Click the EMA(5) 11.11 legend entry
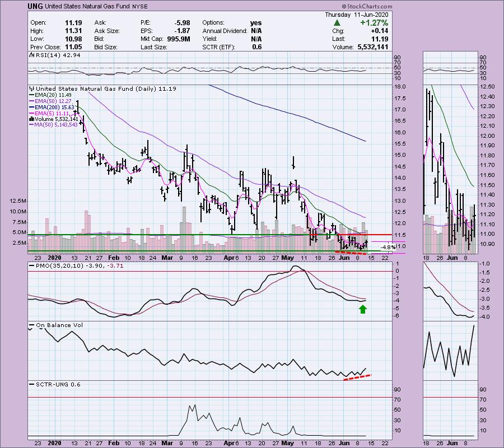504x448 pixels. pos(50,114)
